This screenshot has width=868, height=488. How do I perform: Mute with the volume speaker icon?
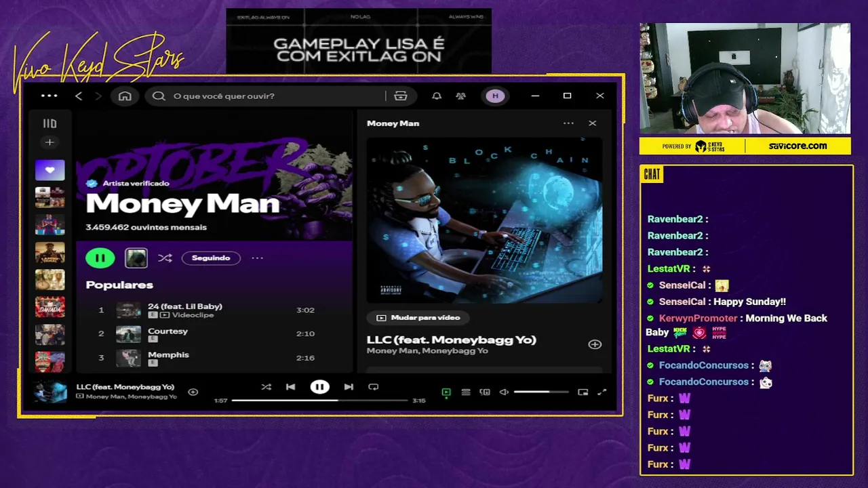(x=504, y=392)
